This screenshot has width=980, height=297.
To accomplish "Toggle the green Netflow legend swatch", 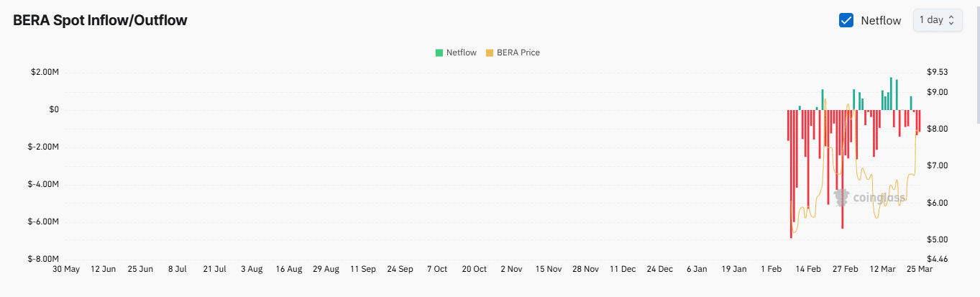I will [x=439, y=52].
